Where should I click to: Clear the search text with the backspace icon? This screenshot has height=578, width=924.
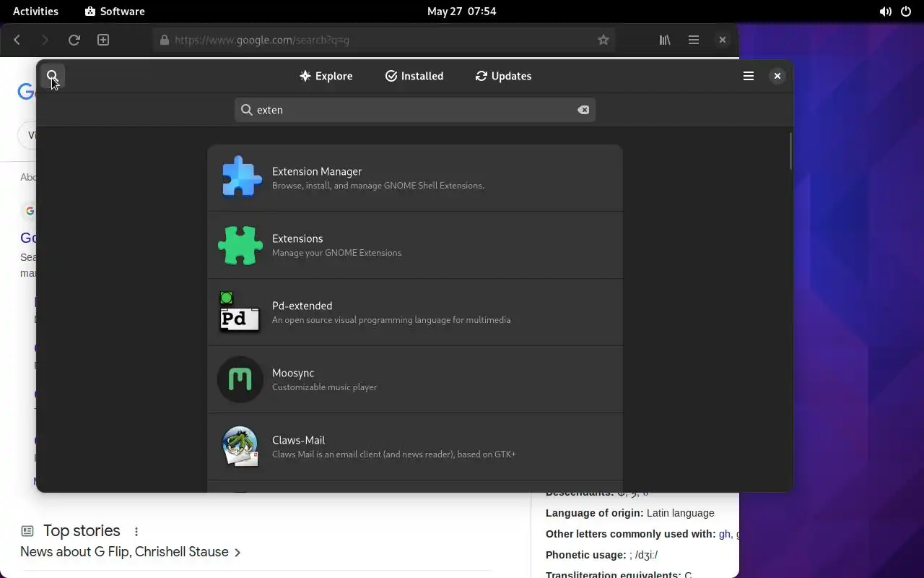coord(583,110)
